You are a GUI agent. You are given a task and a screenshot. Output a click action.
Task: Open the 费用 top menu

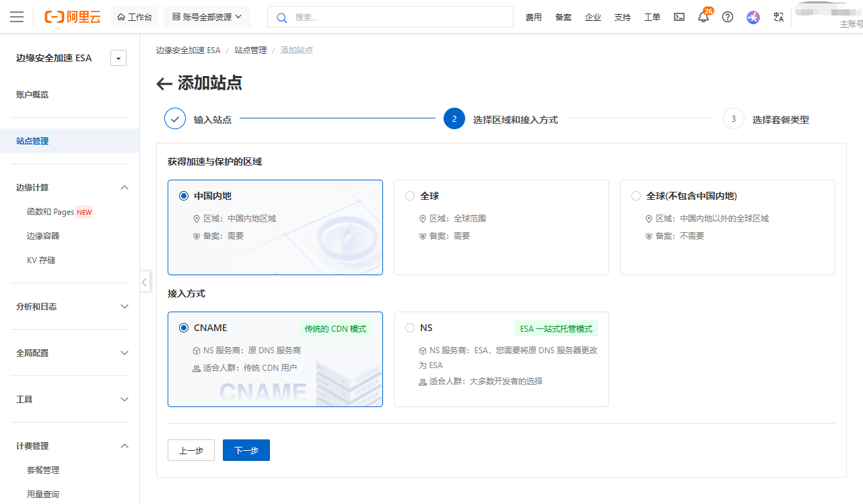coord(533,17)
